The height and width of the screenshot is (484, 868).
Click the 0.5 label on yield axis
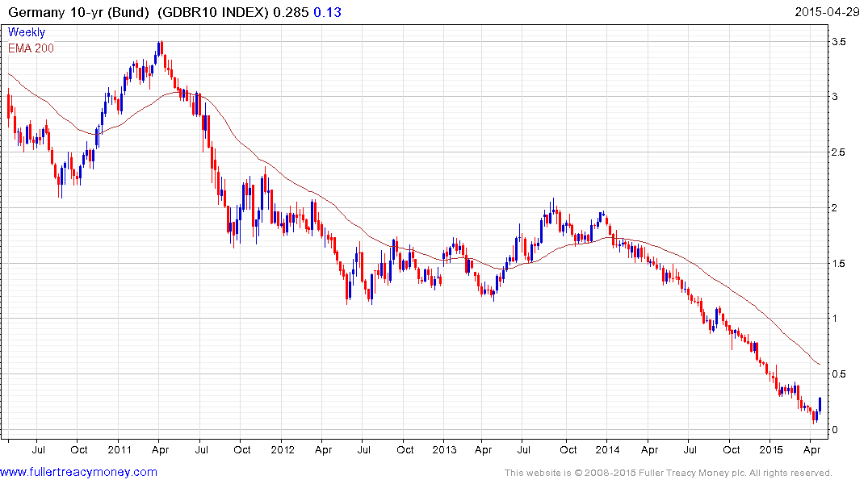click(x=840, y=374)
